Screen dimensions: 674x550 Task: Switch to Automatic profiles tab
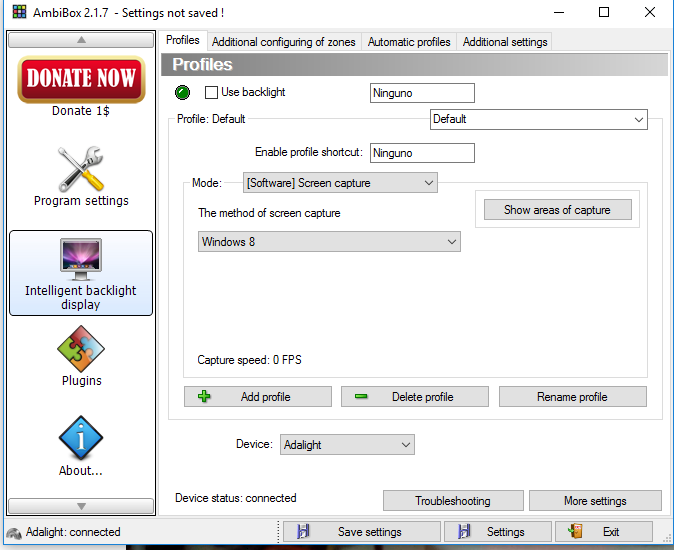[x=409, y=42]
